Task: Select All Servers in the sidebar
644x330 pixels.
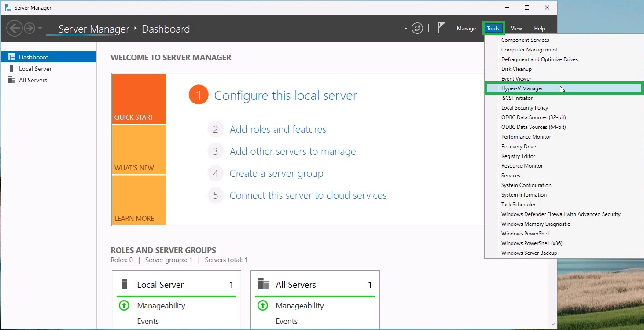Action: [48, 80]
